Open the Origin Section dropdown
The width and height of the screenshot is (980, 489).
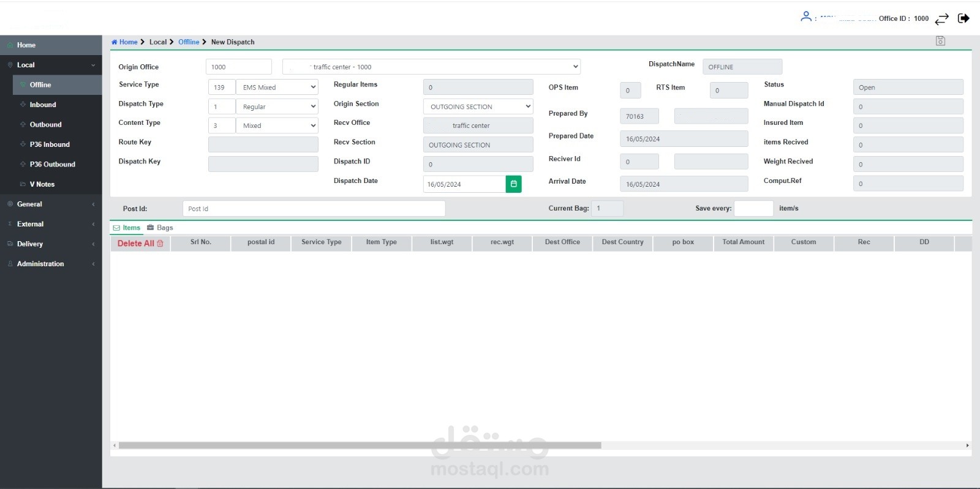pyautogui.click(x=478, y=106)
